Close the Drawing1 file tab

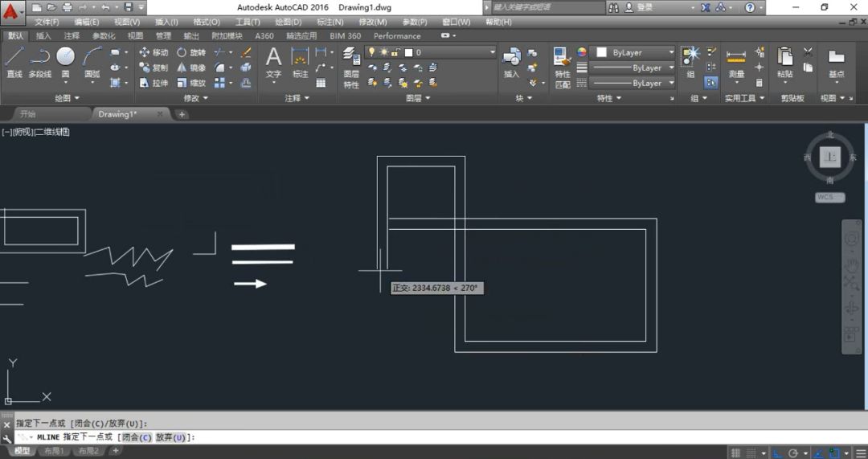tap(160, 114)
